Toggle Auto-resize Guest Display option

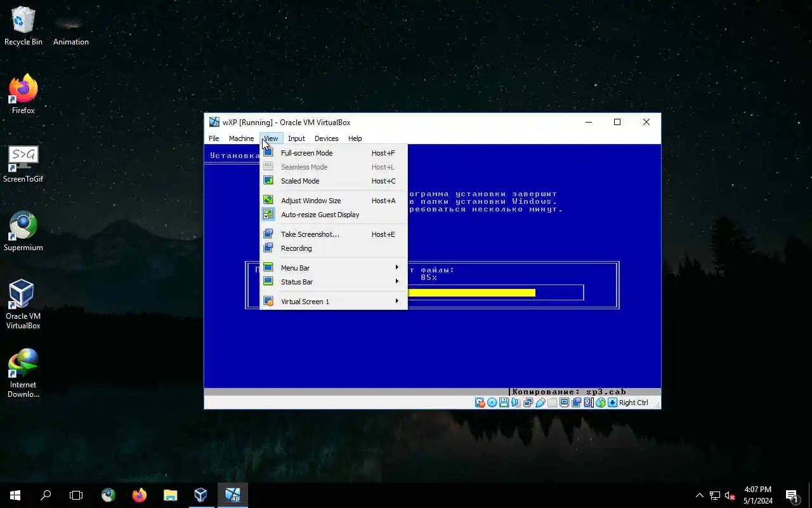pos(333,215)
